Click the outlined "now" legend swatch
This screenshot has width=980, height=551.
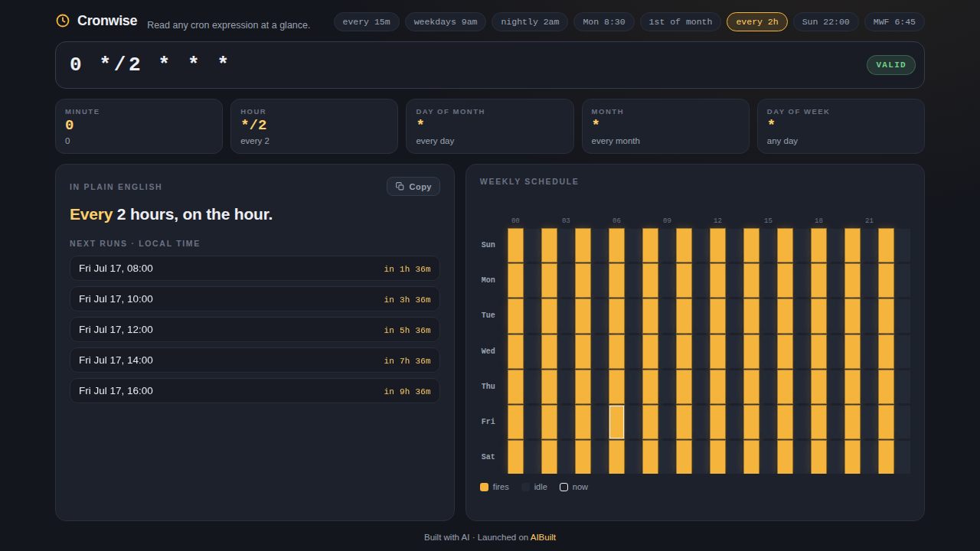point(563,487)
